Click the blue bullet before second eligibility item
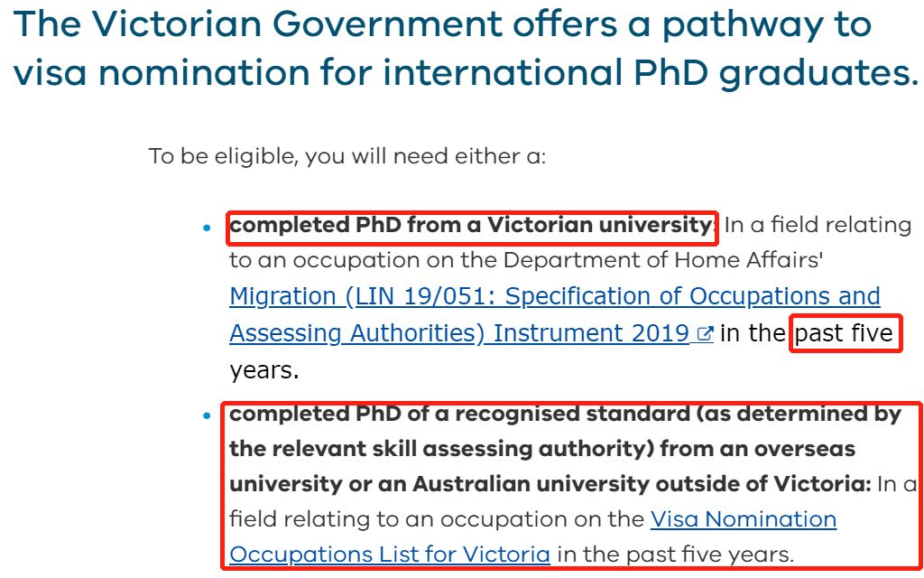Viewport: 924px width, 578px height. tap(207, 415)
